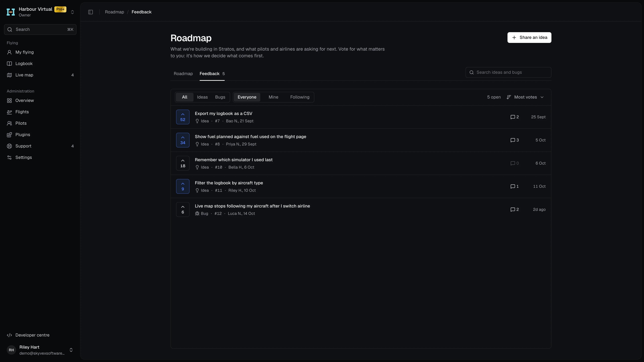Open the sidebar Search box
The image size is (644, 362).
point(40,29)
